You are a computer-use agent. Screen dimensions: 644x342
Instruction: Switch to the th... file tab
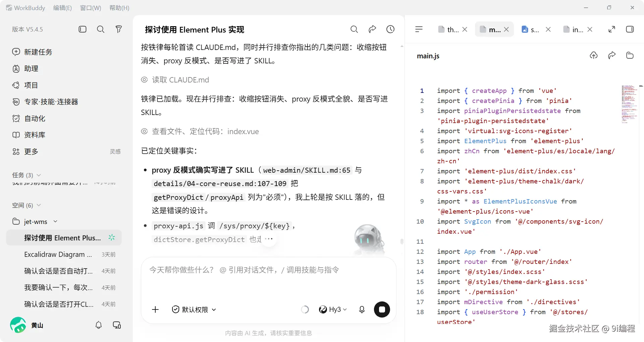449,30
